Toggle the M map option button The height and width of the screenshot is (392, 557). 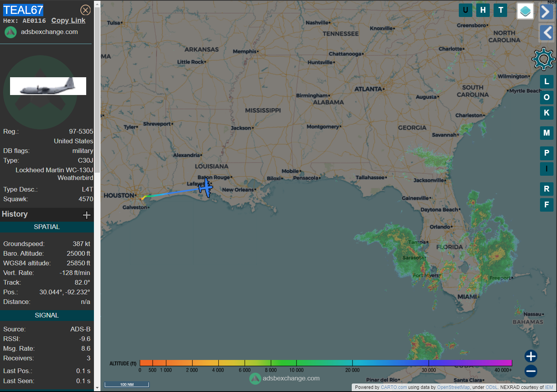click(547, 133)
